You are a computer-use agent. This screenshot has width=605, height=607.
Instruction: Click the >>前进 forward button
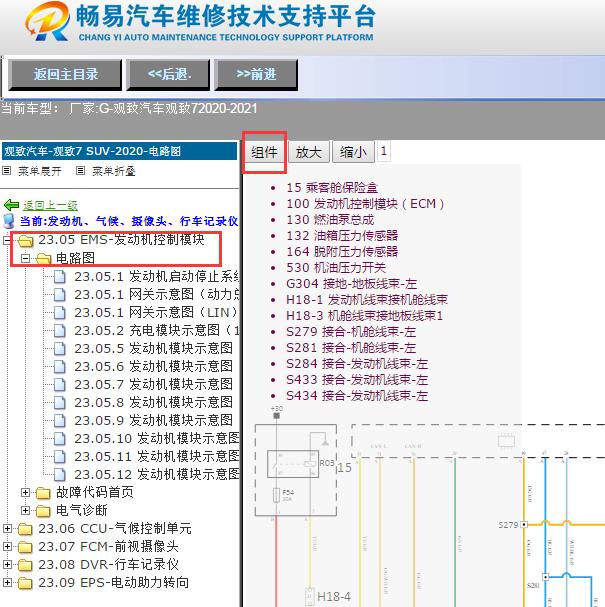pos(256,74)
